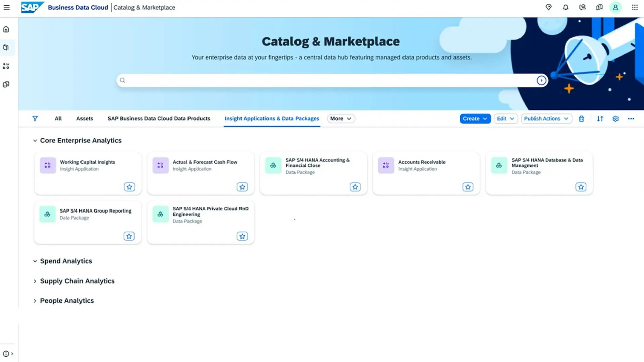The image size is (644, 362).
Task: Open Accounts Receivable title
Action: click(x=422, y=162)
